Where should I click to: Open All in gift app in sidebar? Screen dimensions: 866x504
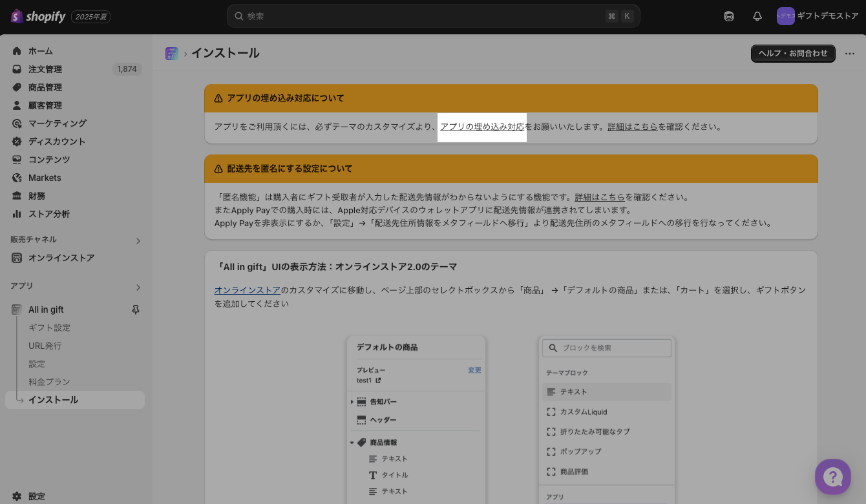46,310
